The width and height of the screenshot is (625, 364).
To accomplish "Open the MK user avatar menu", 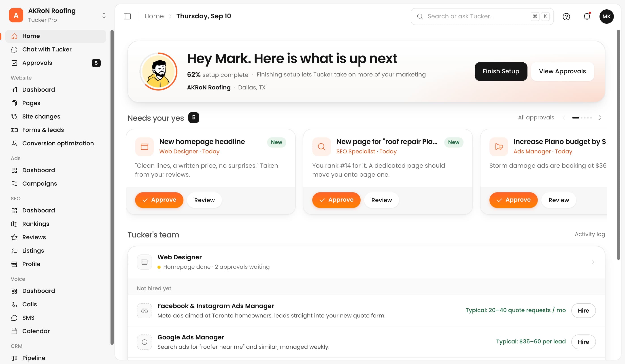I will (606, 16).
